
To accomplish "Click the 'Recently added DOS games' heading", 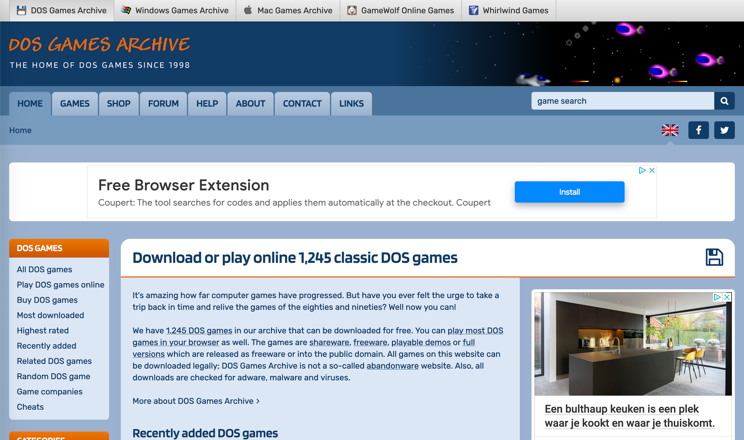I will pyautogui.click(x=205, y=433).
